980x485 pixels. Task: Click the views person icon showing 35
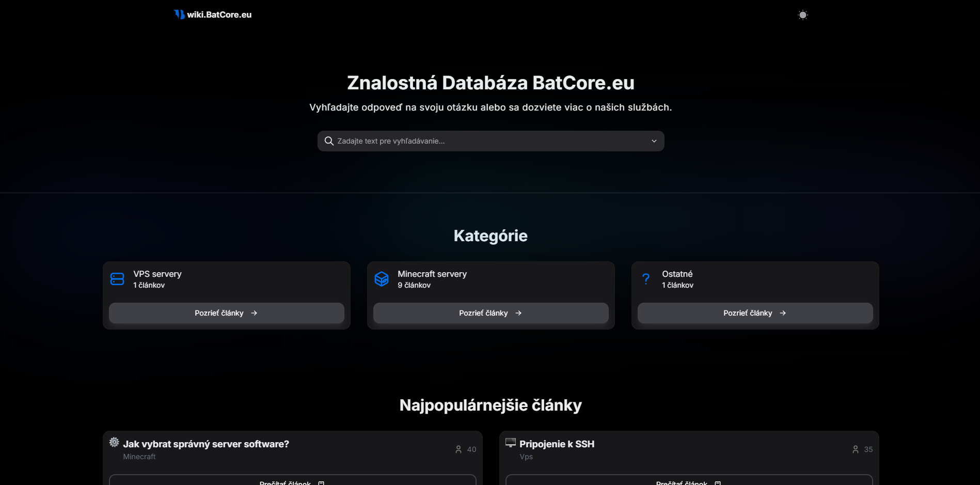click(x=856, y=449)
